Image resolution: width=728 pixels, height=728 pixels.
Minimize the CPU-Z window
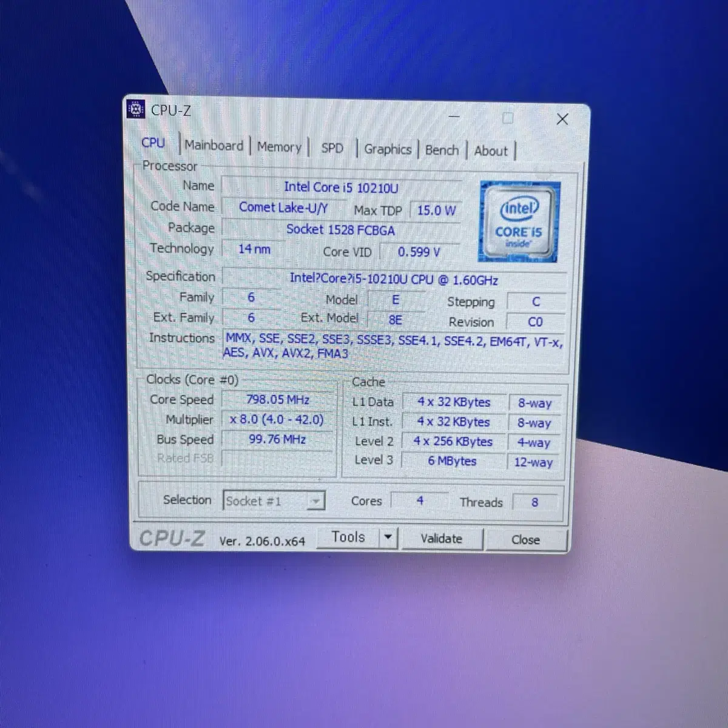454,116
